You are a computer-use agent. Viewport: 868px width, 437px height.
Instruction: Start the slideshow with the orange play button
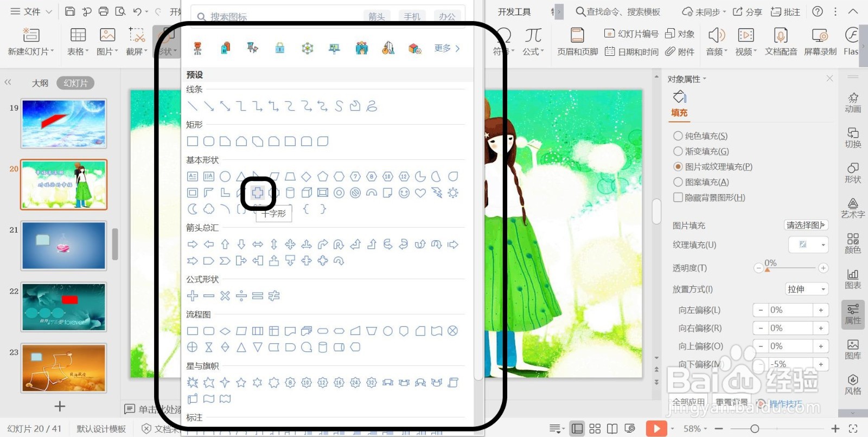656,428
